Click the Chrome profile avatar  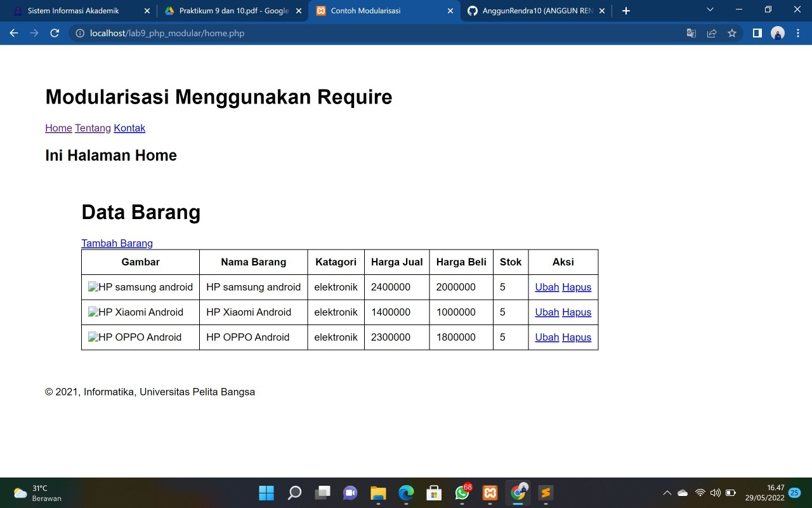click(x=777, y=33)
